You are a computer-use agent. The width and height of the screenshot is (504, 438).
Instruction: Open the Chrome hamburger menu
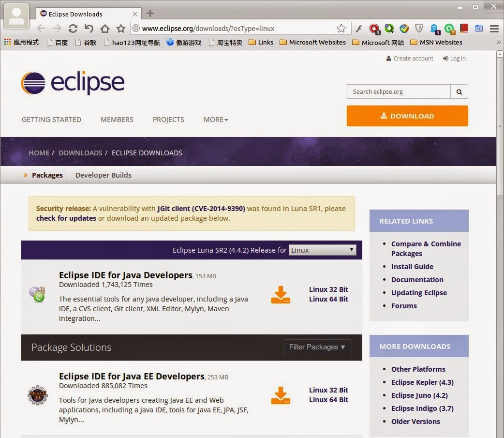(494, 29)
